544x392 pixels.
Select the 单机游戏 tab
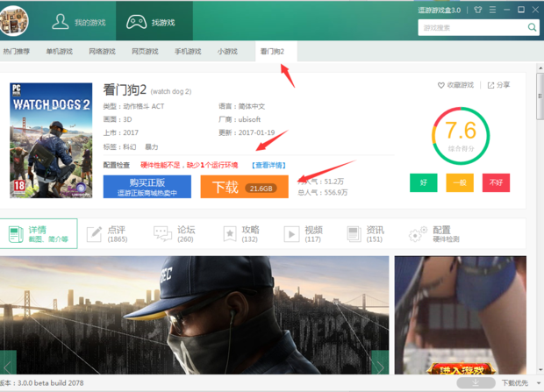pos(60,52)
